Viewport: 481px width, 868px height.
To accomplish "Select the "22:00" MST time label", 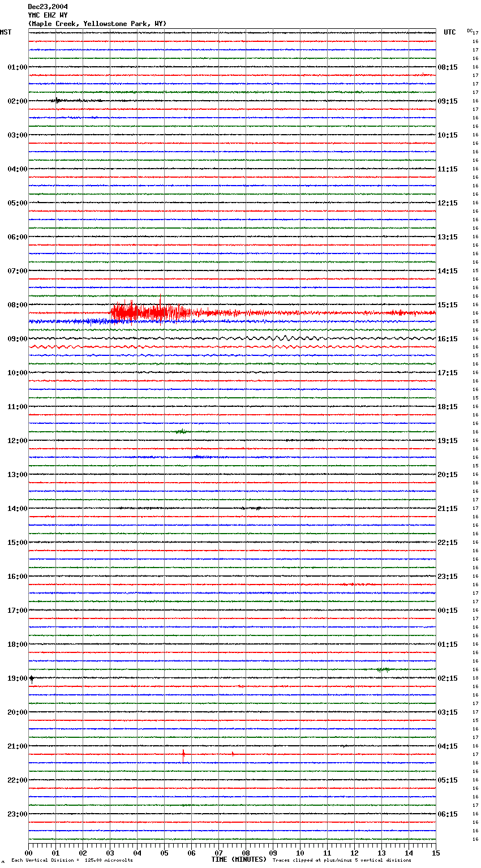I will [18, 780].
